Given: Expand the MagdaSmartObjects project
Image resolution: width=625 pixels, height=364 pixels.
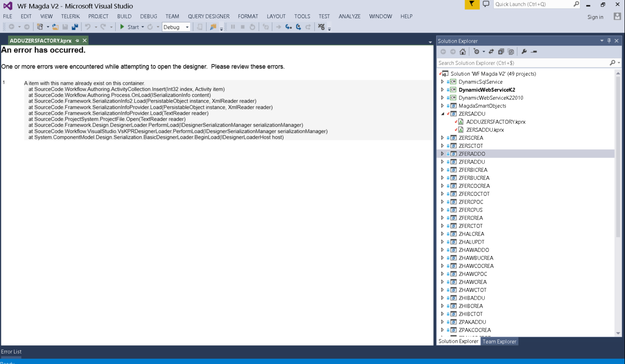Looking at the screenshot, I should click(442, 106).
